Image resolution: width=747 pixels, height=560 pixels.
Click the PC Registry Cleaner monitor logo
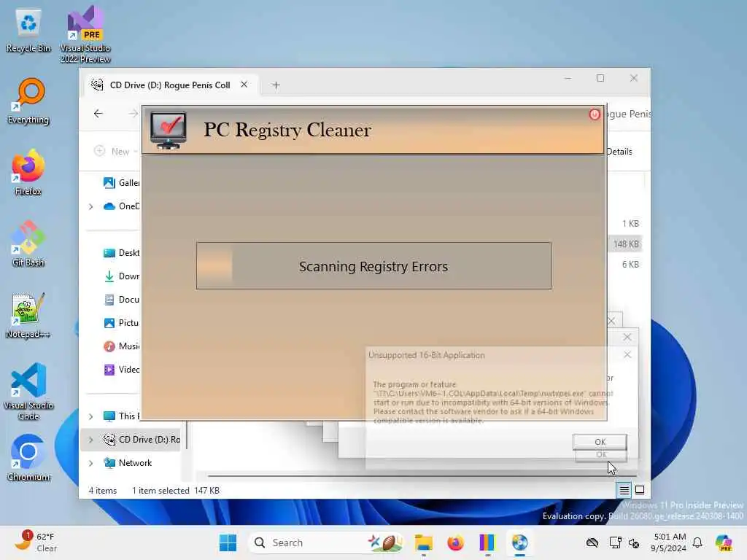click(x=168, y=130)
